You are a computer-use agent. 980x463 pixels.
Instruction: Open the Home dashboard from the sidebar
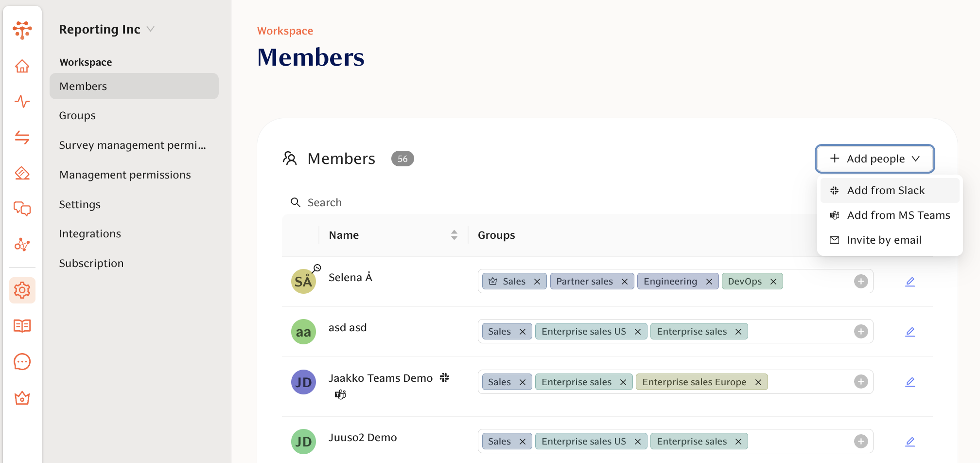pos(22,67)
